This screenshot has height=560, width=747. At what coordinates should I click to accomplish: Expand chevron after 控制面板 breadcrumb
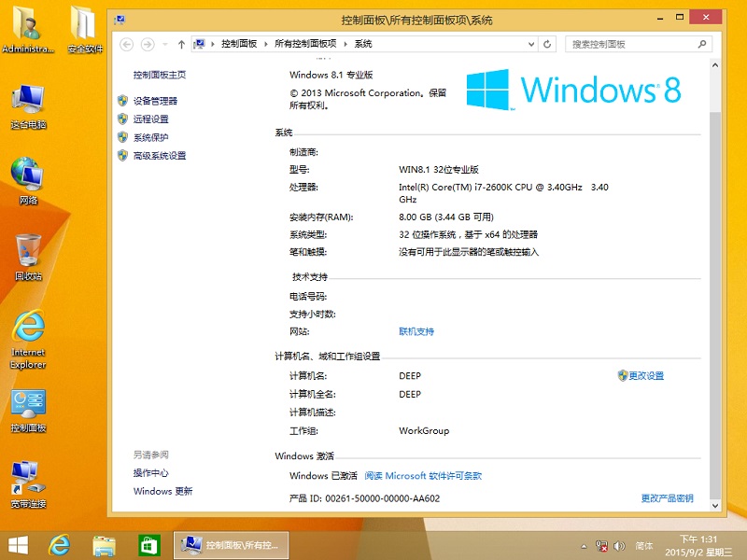pos(265,44)
